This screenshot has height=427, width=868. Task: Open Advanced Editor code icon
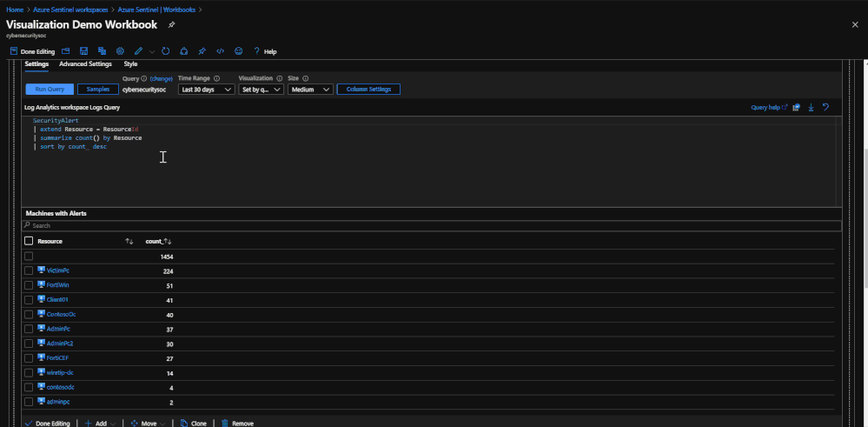click(x=220, y=51)
